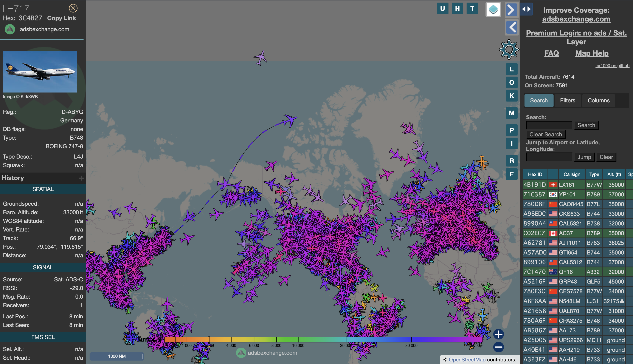Click the Switzerland flag next to LX161
633x364 pixels.
553,185
